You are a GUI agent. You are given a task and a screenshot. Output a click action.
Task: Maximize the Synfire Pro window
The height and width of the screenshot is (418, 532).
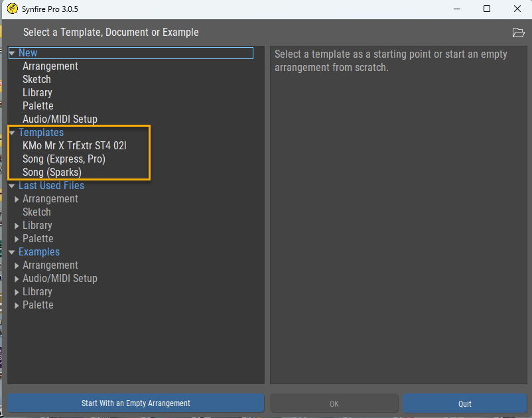tap(487, 9)
